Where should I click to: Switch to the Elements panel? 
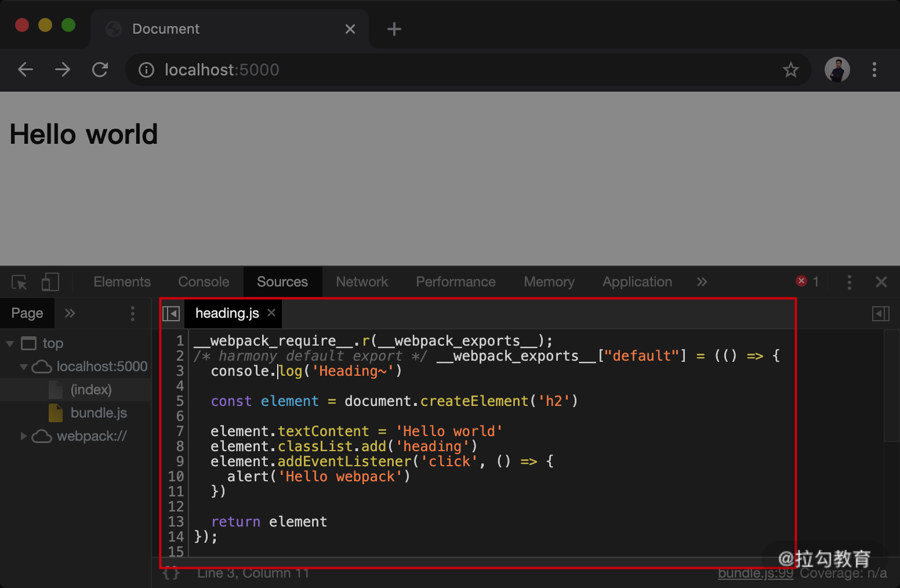(x=122, y=282)
